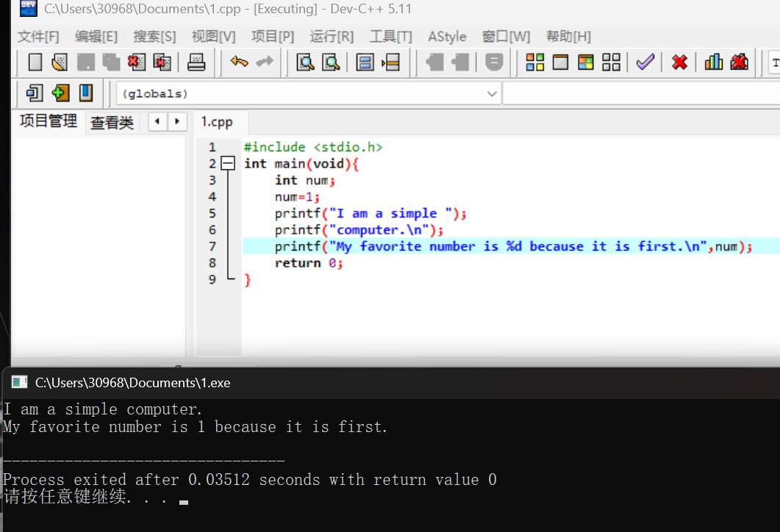Screen dimensions: 780x532
Task: Open the 编辑[E] menu
Action: point(96,37)
